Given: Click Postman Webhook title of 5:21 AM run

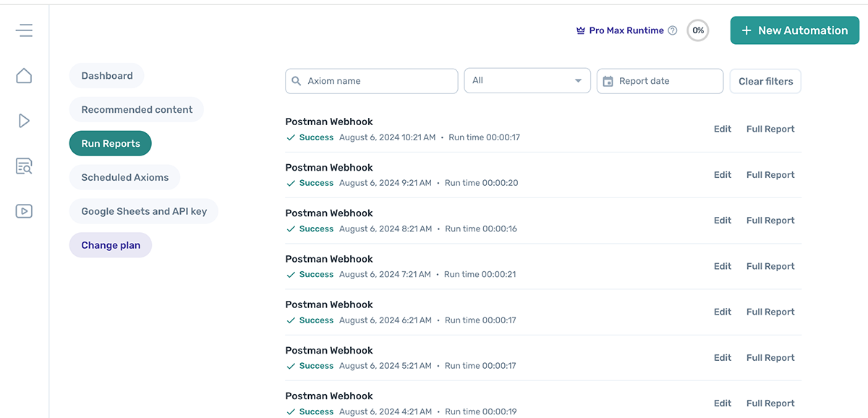Looking at the screenshot, I should tap(329, 350).
